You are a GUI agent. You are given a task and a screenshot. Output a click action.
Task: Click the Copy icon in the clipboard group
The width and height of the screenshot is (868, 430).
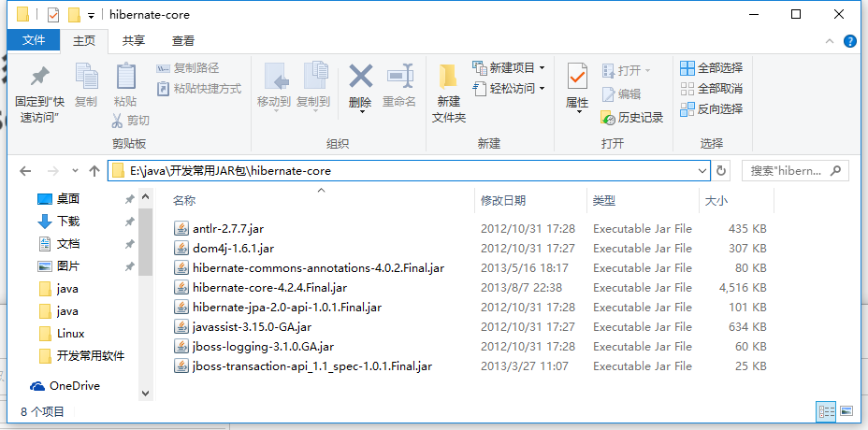point(86,77)
